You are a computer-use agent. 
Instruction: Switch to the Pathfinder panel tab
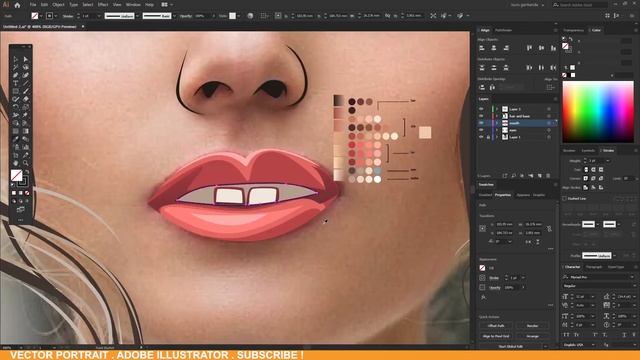503,30
